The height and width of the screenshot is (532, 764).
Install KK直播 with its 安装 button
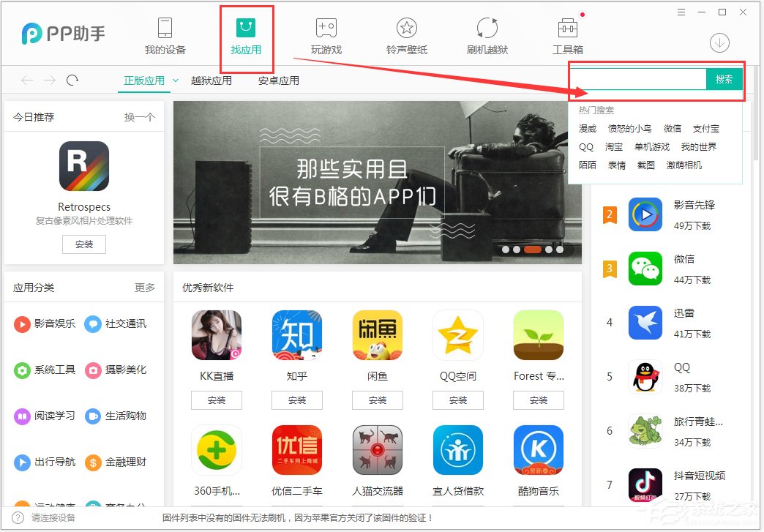pyautogui.click(x=217, y=400)
